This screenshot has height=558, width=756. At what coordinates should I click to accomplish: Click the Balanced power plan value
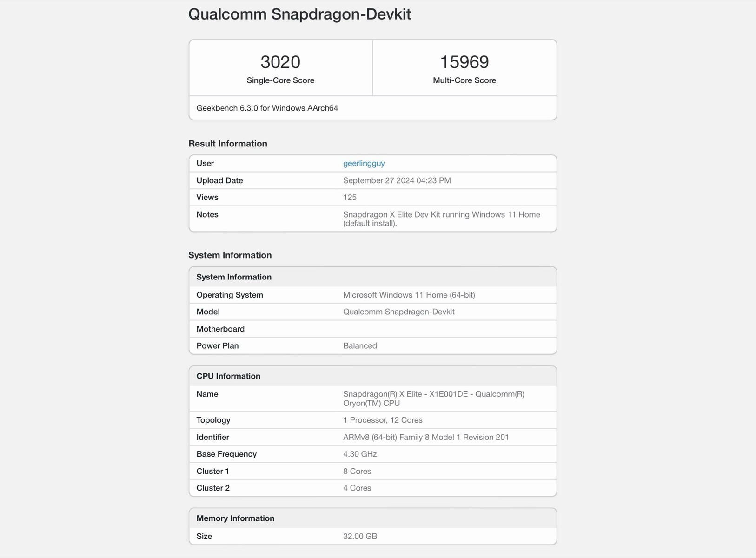pyautogui.click(x=360, y=345)
